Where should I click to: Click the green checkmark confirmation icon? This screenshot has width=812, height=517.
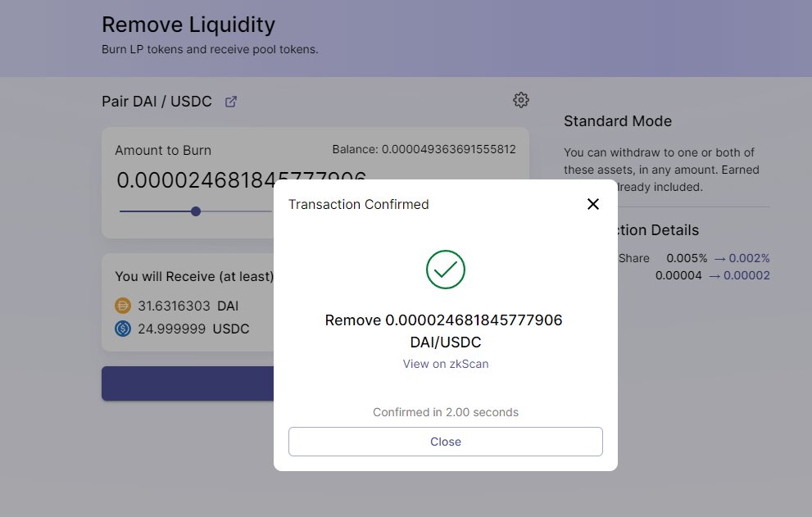[446, 270]
